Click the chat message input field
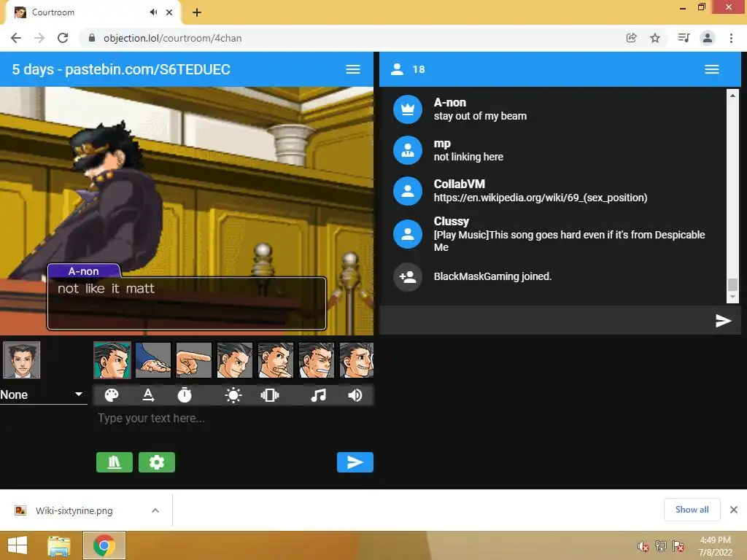The image size is (747, 560). pos(547,321)
